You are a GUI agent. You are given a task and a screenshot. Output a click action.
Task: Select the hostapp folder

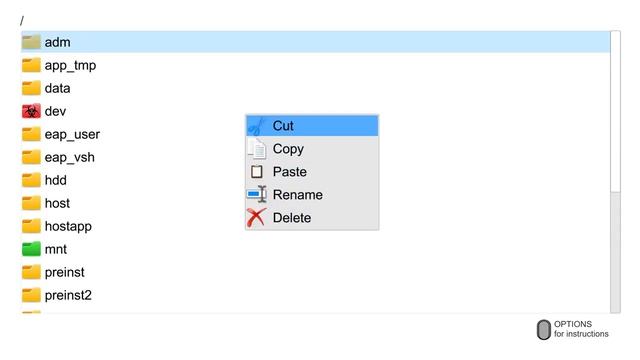tap(316, 226)
